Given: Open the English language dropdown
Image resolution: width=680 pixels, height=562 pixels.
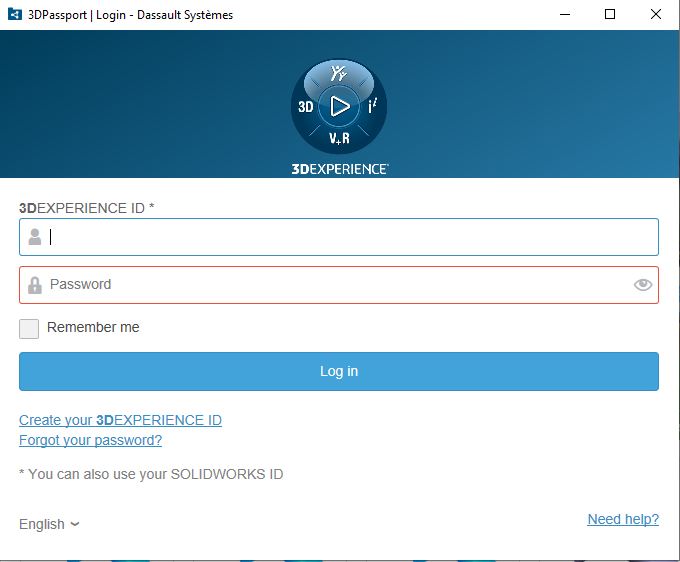Looking at the screenshot, I should (49, 524).
